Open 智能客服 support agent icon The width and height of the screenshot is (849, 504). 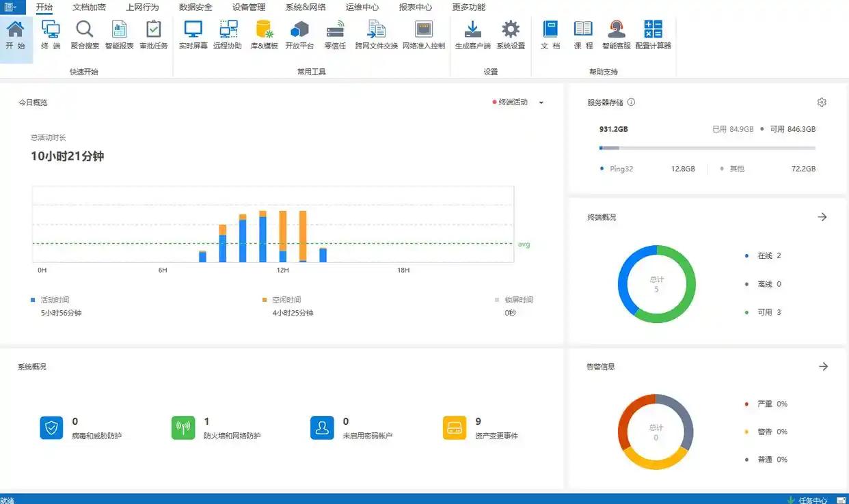[616, 34]
